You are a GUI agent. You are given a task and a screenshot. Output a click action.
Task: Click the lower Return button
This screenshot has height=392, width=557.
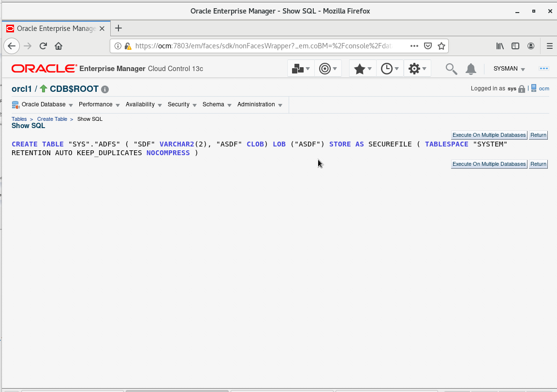538,164
